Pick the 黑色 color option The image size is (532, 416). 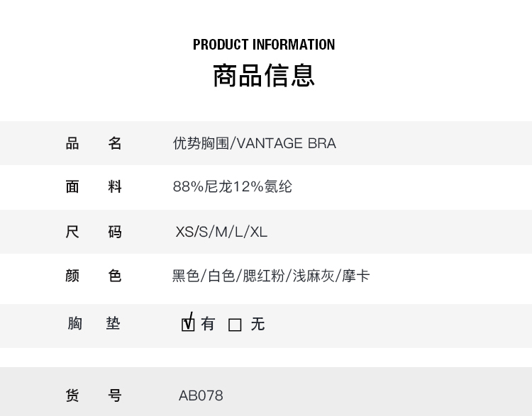coord(186,276)
